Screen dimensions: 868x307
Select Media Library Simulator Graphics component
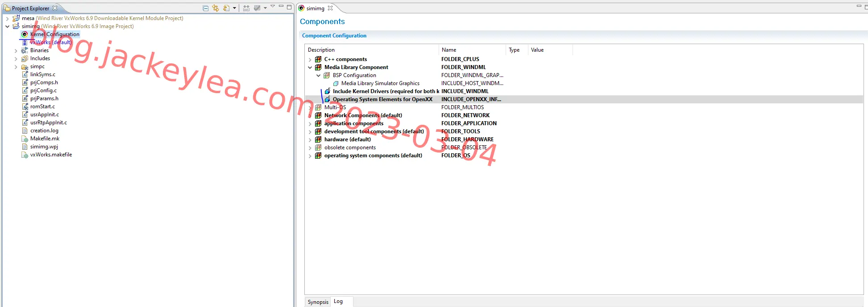click(380, 83)
